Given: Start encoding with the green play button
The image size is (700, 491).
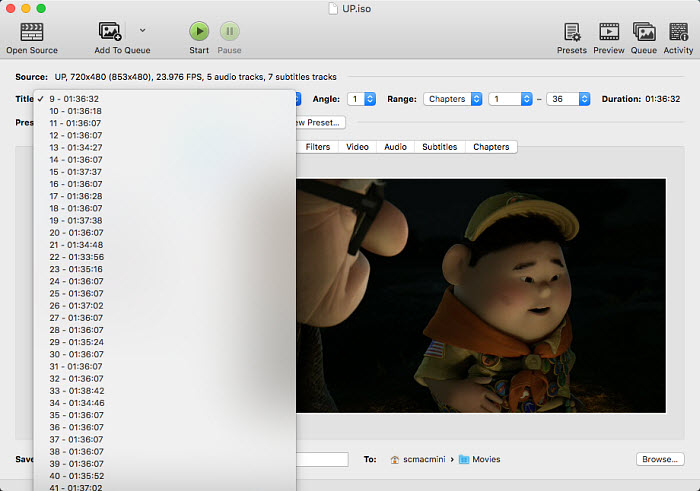Looking at the screenshot, I should point(199,31).
